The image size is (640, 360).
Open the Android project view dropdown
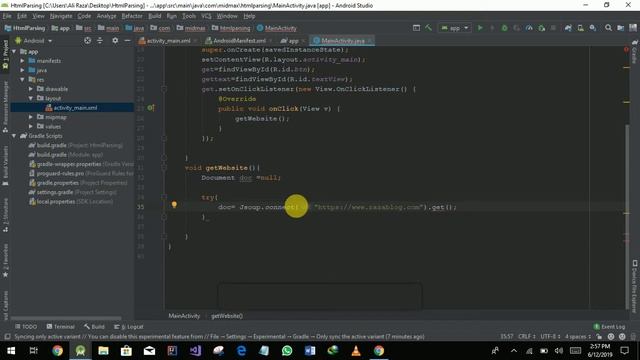[33, 40]
